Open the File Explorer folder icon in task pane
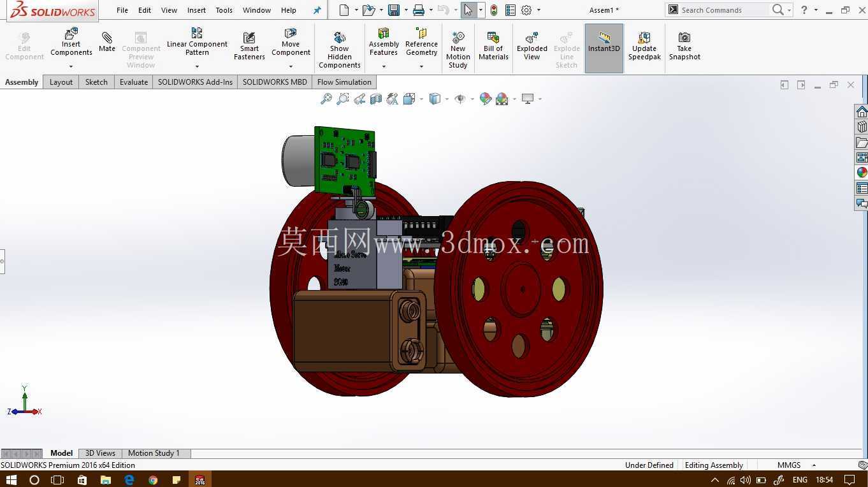 [862, 142]
